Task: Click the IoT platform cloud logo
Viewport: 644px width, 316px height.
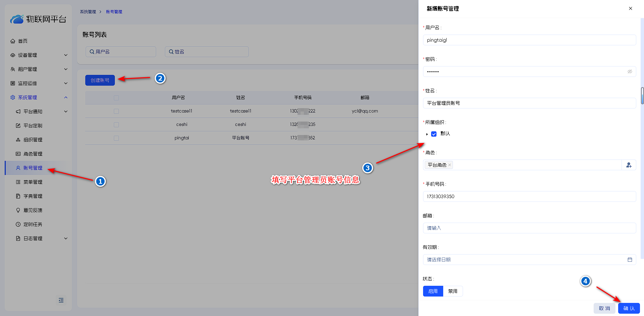Action: [x=17, y=19]
